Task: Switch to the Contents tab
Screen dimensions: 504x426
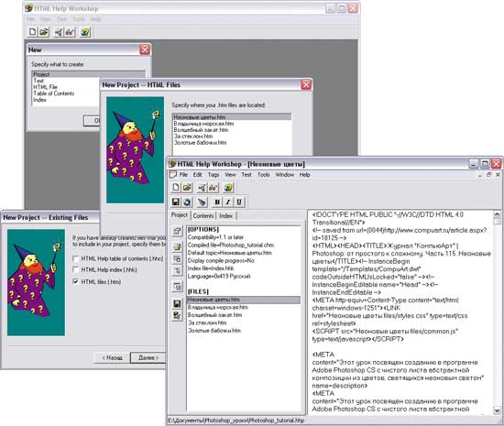Action: coord(203,216)
